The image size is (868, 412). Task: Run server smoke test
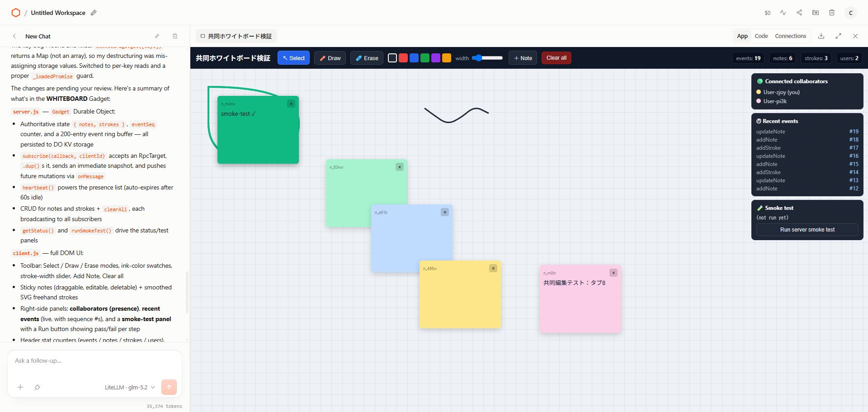(x=807, y=230)
